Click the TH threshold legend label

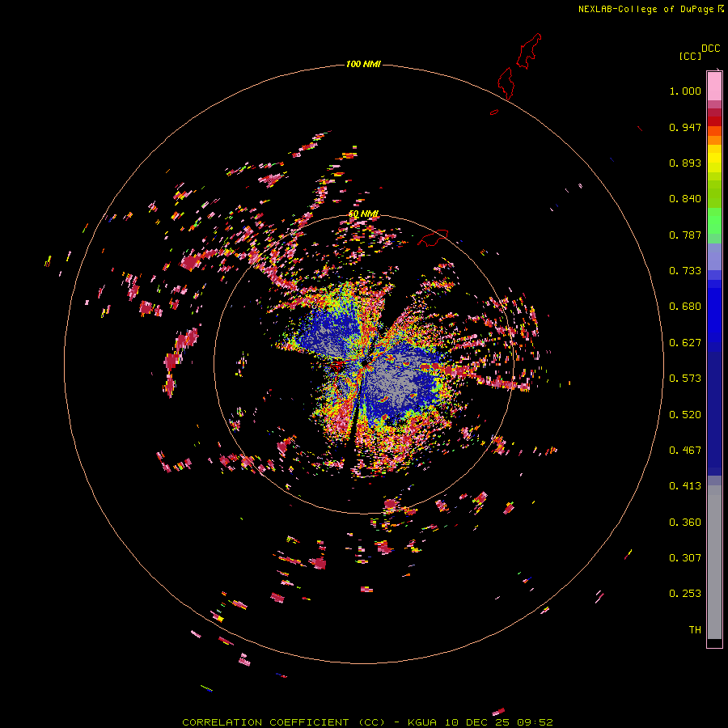click(695, 630)
